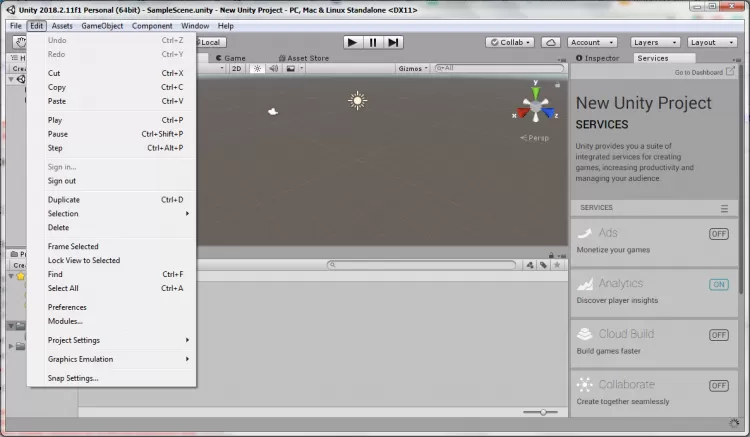Select the Directional Light sun gizmo
750x437 pixels.
click(357, 101)
